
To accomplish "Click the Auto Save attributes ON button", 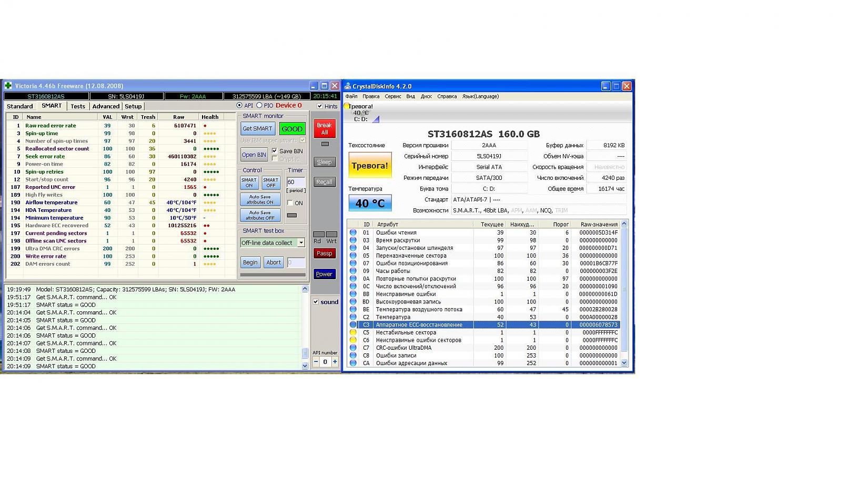I will [x=260, y=199].
